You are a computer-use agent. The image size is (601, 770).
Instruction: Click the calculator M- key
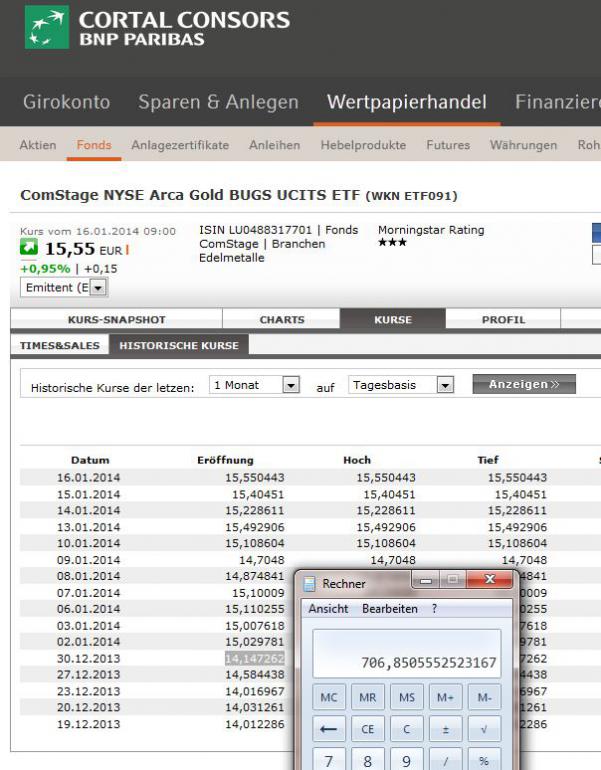(x=484, y=697)
